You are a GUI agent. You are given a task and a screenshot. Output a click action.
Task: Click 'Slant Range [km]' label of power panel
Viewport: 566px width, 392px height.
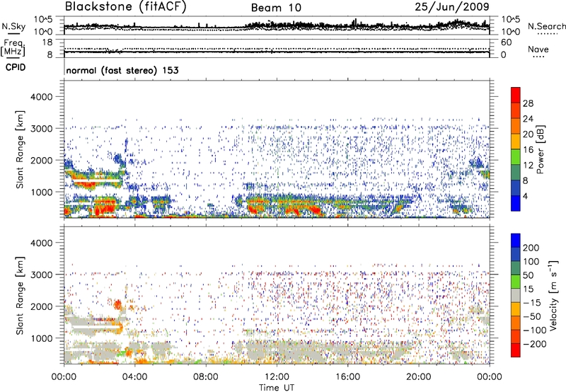20,149
